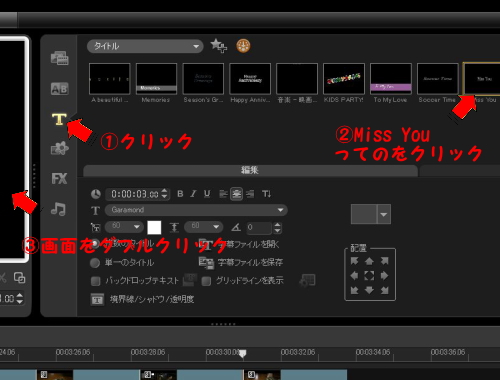The width and height of the screenshot is (500, 380).
Task: Select the Title (T) library icon
Action: coord(59,119)
